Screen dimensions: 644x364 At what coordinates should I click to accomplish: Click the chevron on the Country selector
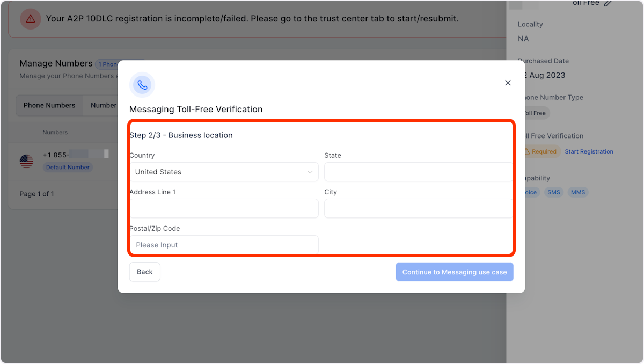pos(310,172)
